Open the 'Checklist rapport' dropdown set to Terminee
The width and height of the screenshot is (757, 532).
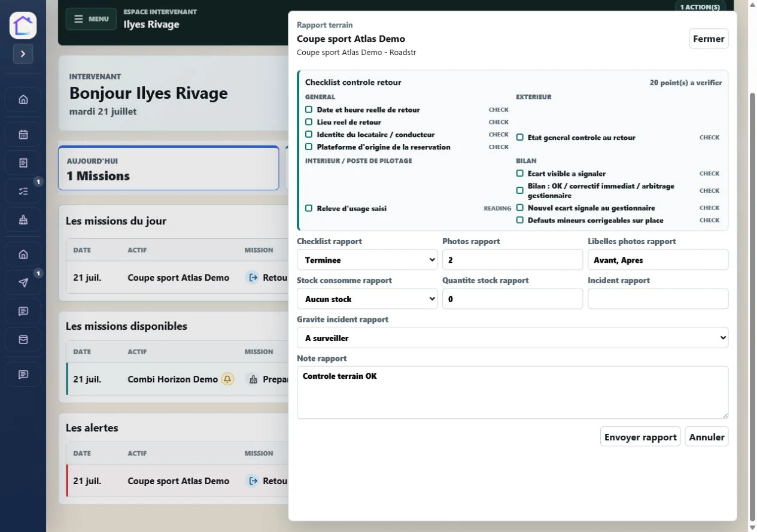367,260
